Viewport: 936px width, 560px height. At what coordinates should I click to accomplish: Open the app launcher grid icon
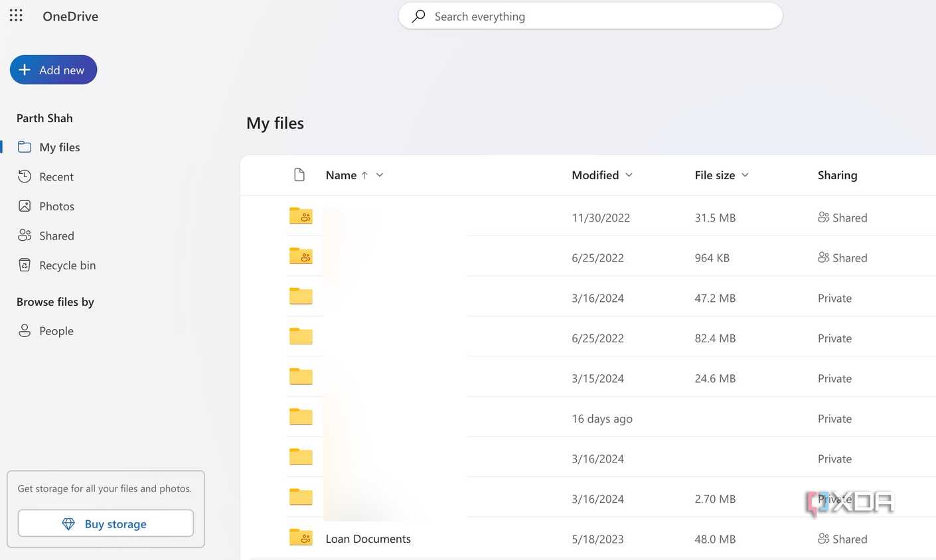click(16, 15)
